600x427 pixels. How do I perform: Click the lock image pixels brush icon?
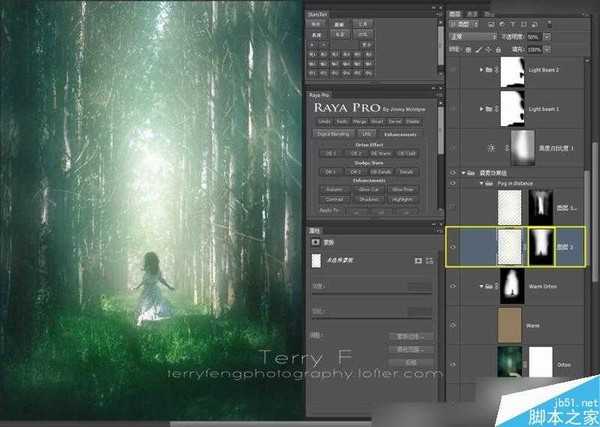479,50
